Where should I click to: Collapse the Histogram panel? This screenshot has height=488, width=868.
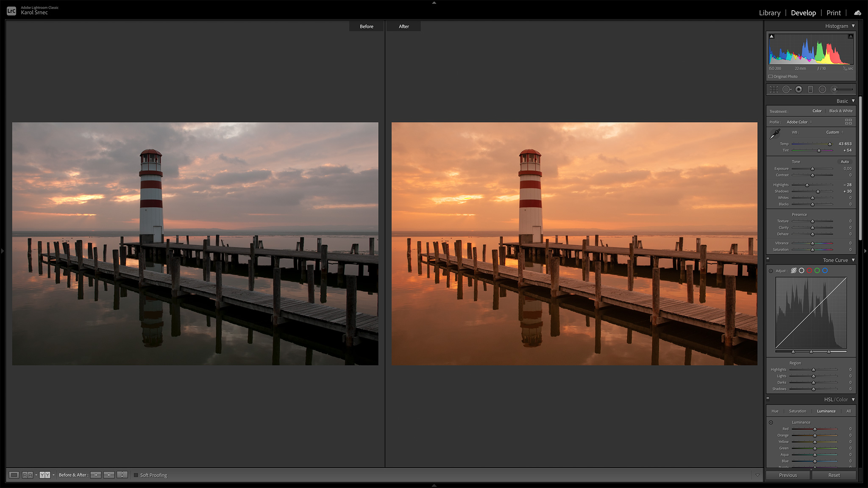tap(853, 26)
